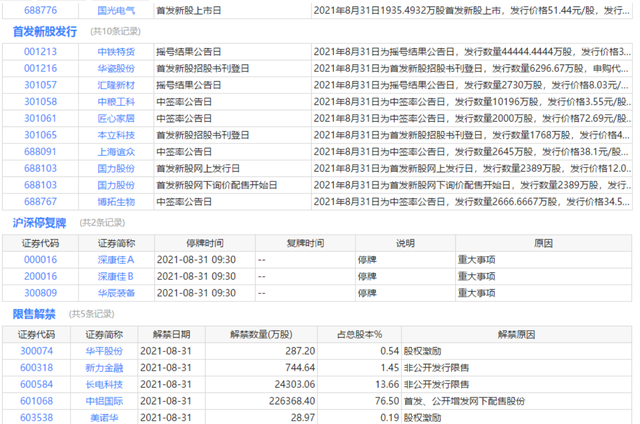Click 中粮工科 stock name
This screenshot has height=424, width=640.
pos(116,102)
